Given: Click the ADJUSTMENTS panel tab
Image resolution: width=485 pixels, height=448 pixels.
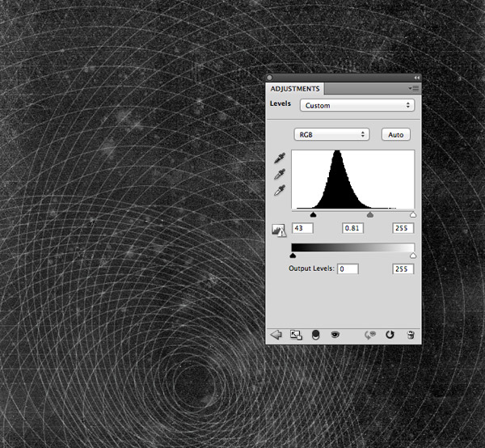Looking at the screenshot, I should 295,88.
